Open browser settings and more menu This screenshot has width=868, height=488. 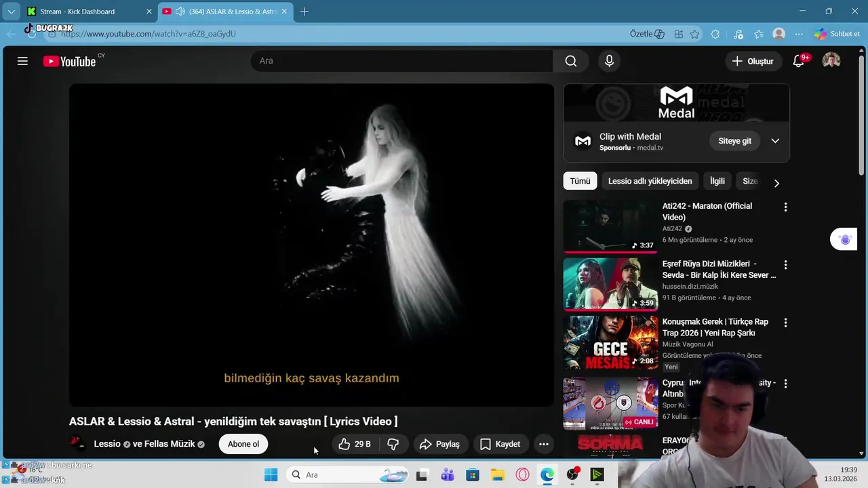tap(799, 34)
